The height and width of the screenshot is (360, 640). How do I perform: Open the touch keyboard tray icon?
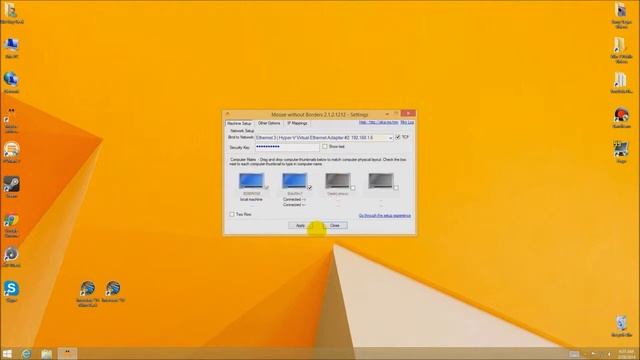click(574, 354)
